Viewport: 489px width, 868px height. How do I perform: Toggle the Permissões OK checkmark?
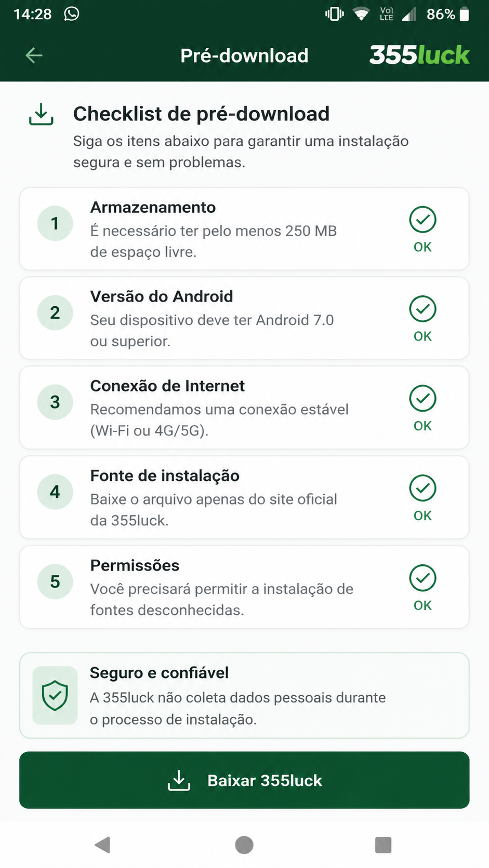pyautogui.click(x=422, y=578)
